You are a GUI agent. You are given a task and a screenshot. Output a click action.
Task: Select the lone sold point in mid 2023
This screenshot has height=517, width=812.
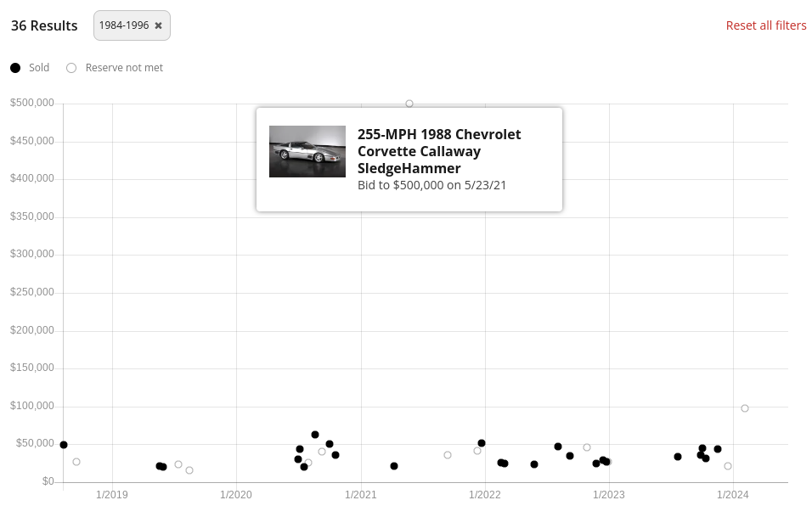[x=678, y=457]
